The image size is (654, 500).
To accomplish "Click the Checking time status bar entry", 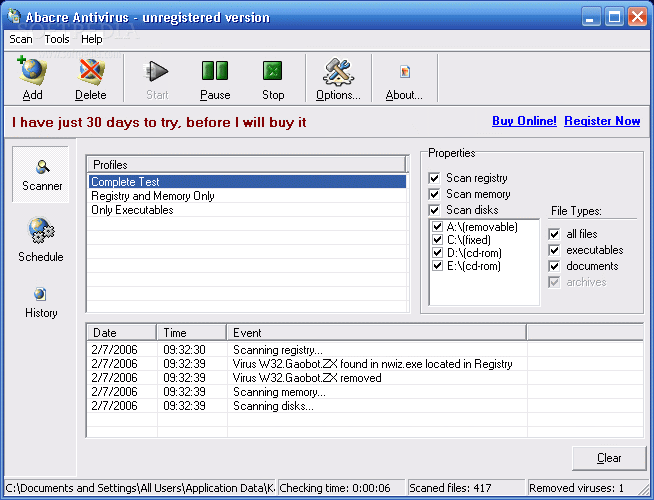I will coord(341,488).
